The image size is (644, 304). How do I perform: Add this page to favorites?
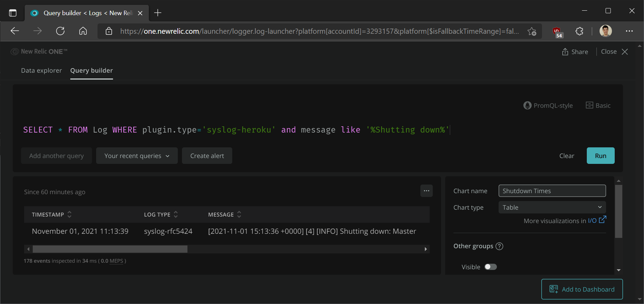click(x=532, y=31)
